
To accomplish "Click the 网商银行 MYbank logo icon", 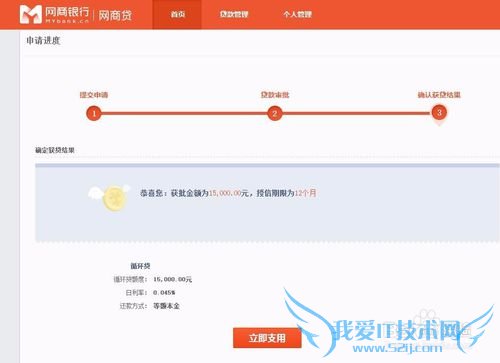I will coord(31,14).
